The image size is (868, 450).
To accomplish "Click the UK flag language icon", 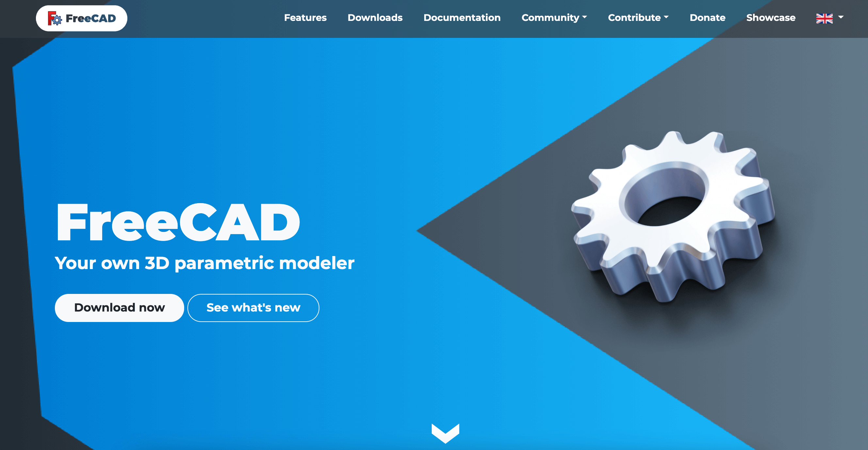I will pyautogui.click(x=824, y=18).
